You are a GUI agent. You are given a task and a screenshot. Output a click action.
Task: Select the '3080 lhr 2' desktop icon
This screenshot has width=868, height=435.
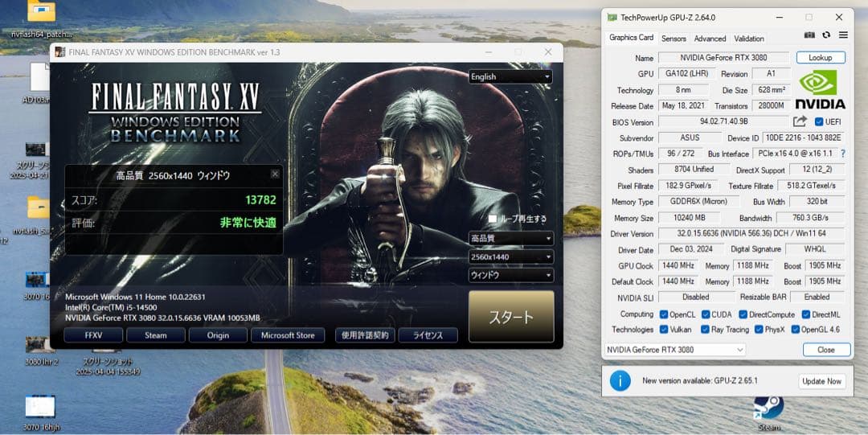tap(41, 351)
